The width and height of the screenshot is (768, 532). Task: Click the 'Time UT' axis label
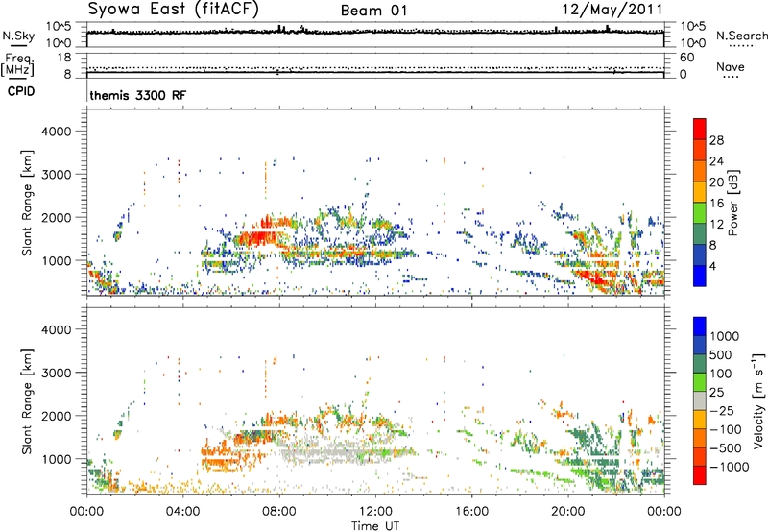pos(375,526)
